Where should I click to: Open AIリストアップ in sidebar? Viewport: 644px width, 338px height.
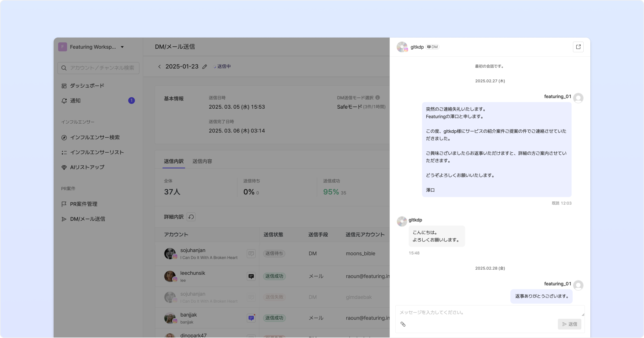click(87, 167)
